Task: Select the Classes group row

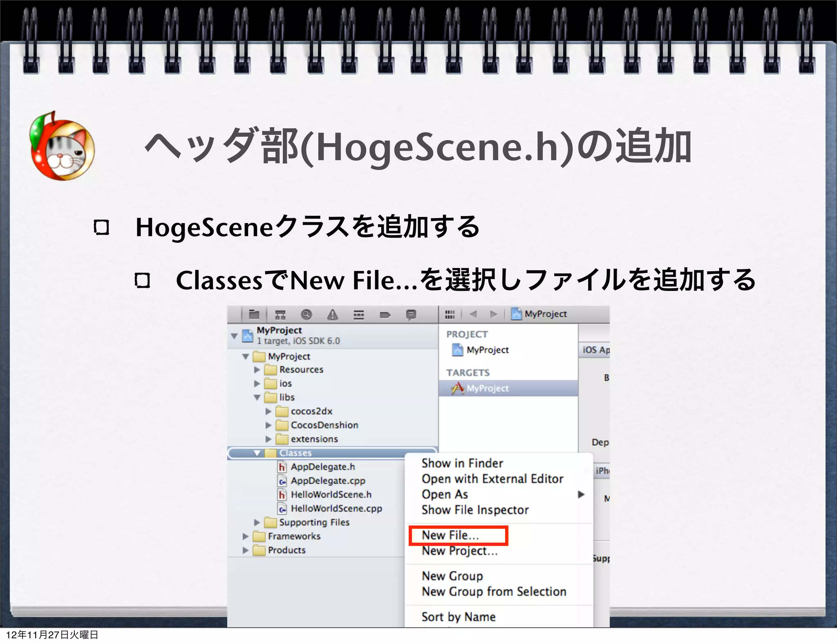Action: [332, 453]
